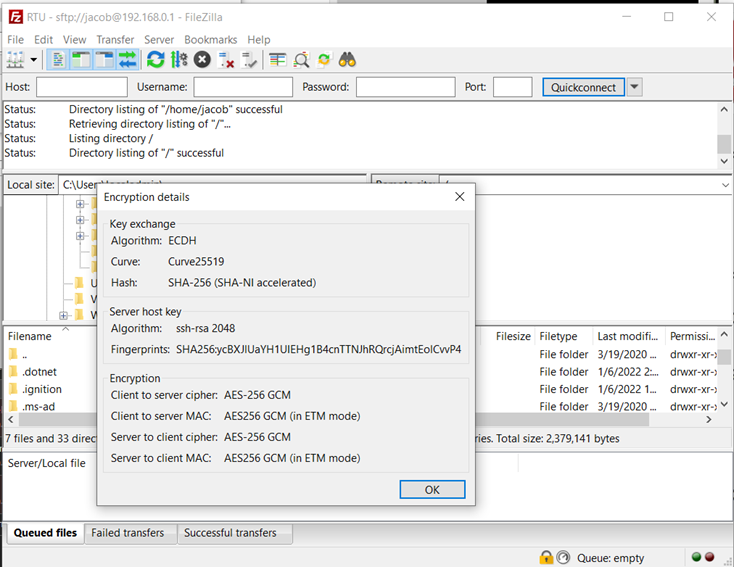Focus the Password input field
Viewport: 734px width, 567px height.
405,87
